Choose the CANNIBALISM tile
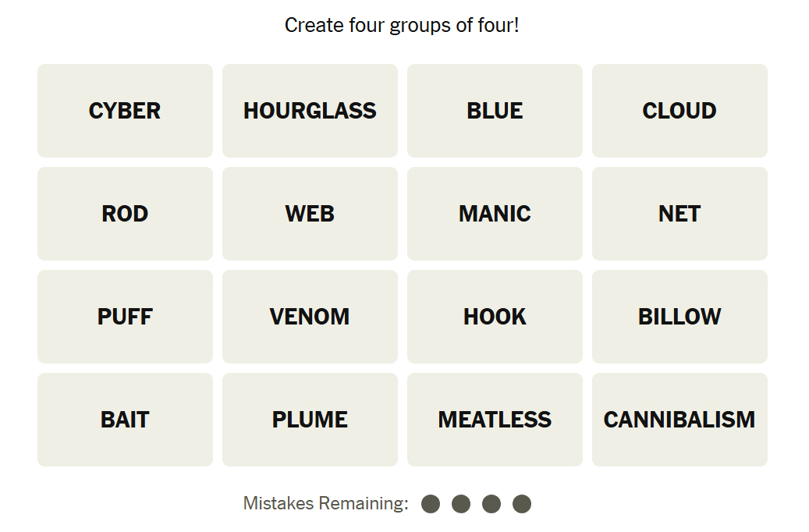This screenshot has height=532, width=809. click(679, 420)
